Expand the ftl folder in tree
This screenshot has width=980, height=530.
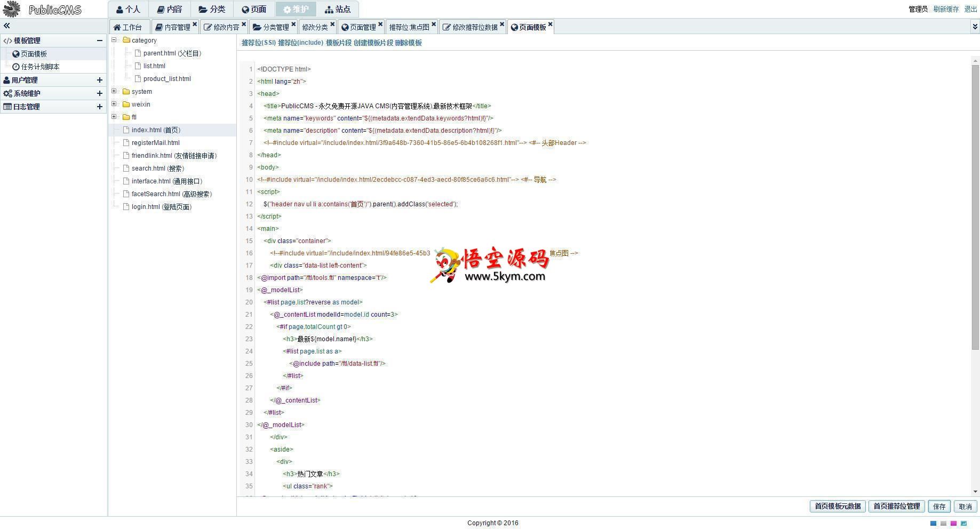click(114, 117)
